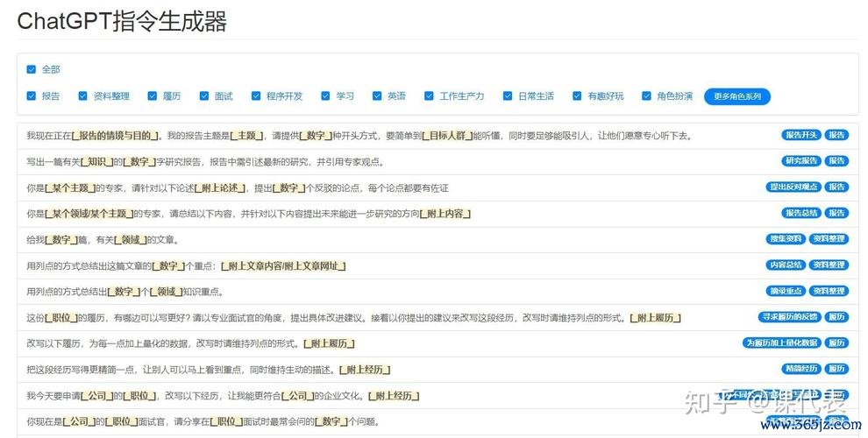
Task: Toggle the 日常生活 filter checkbox
Action: click(508, 96)
